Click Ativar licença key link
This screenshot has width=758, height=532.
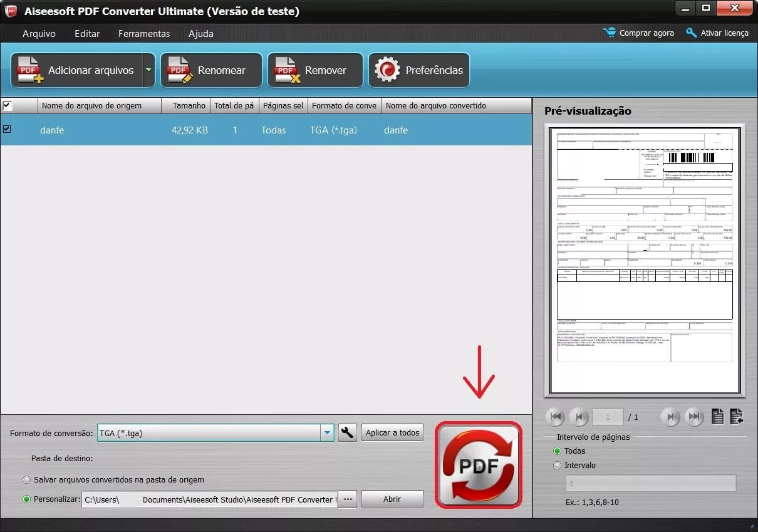[x=717, y=33]
